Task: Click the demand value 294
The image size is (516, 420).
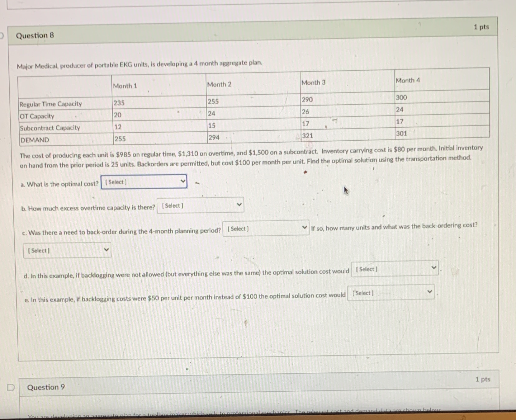Action: 214,138
